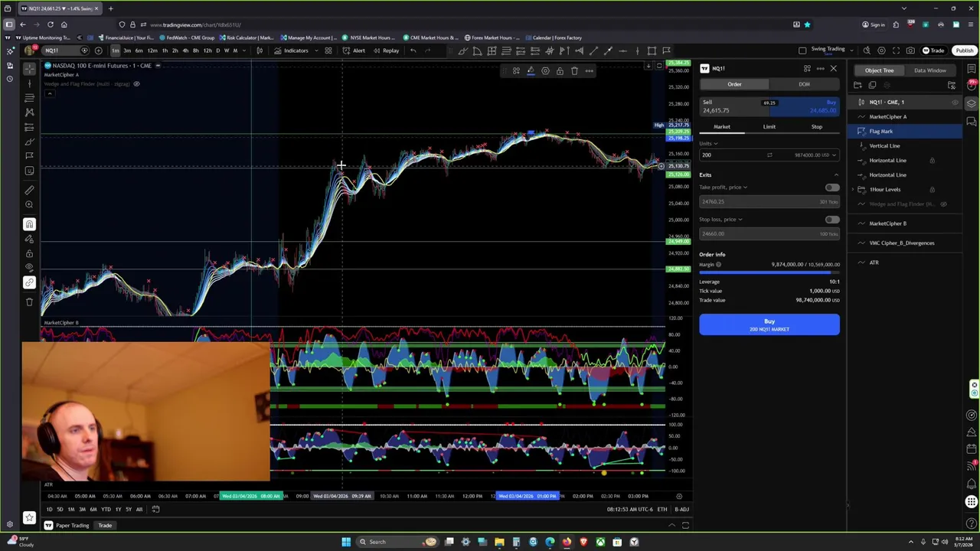The image size is (980, 551).
Task: Click the add symbol compare plus icon
Action: [x=98, y=51]
